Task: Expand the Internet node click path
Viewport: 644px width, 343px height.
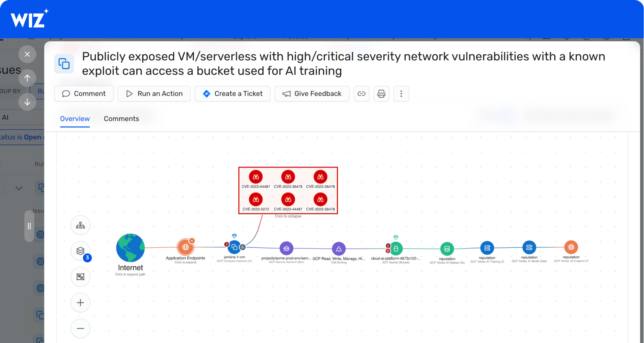Action: coord(130,274)
